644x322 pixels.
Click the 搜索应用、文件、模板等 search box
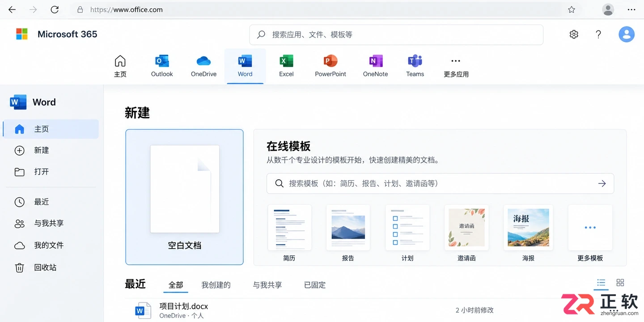396,34
